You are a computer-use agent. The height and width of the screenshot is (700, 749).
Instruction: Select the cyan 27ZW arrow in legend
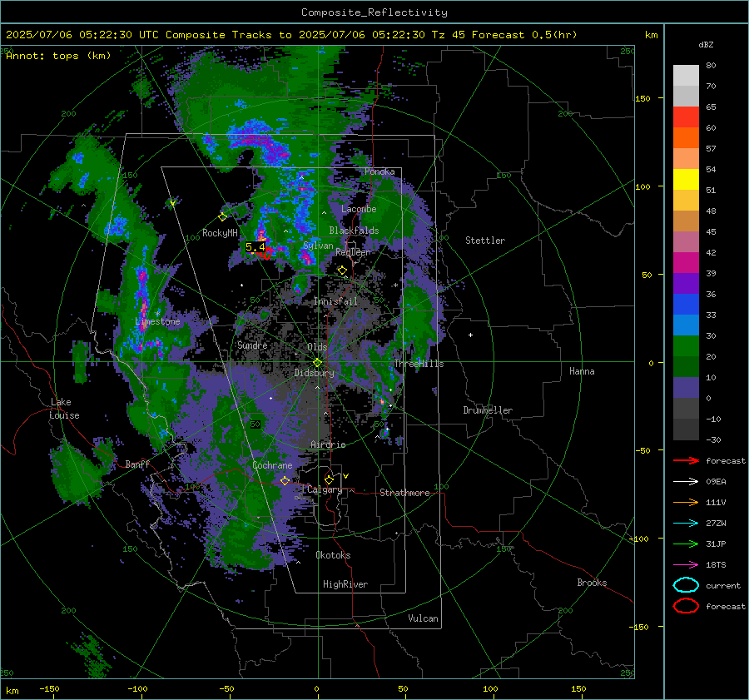point(686,524)
